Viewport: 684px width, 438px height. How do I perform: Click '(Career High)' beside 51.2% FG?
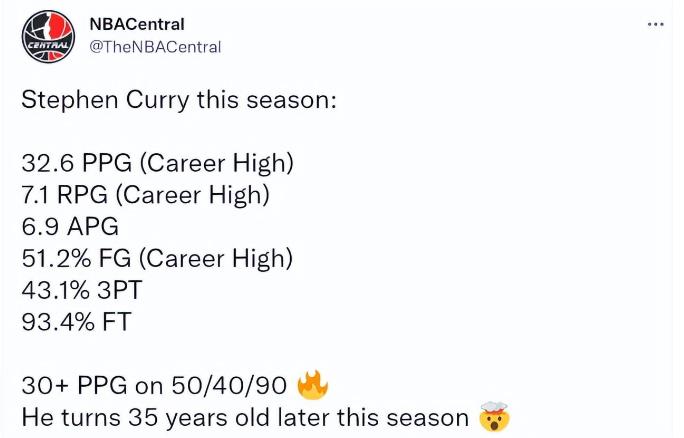point(216,258)
